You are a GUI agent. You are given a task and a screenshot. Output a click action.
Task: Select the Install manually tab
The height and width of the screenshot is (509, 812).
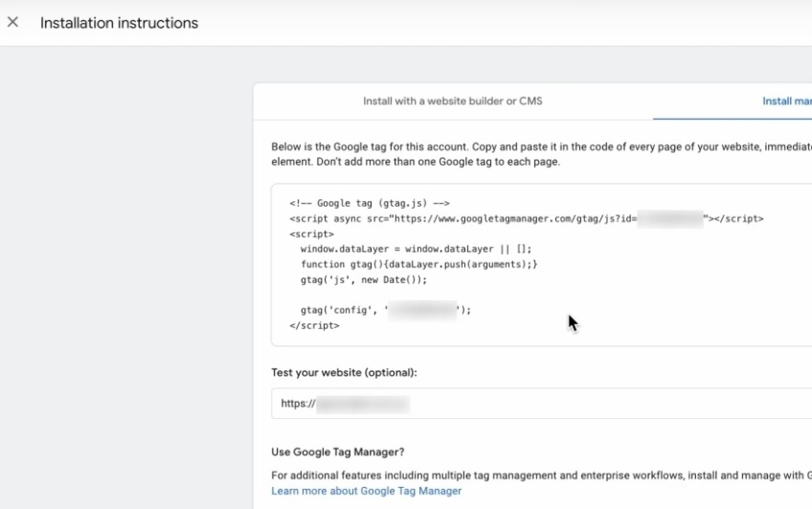tap(785, 100)
